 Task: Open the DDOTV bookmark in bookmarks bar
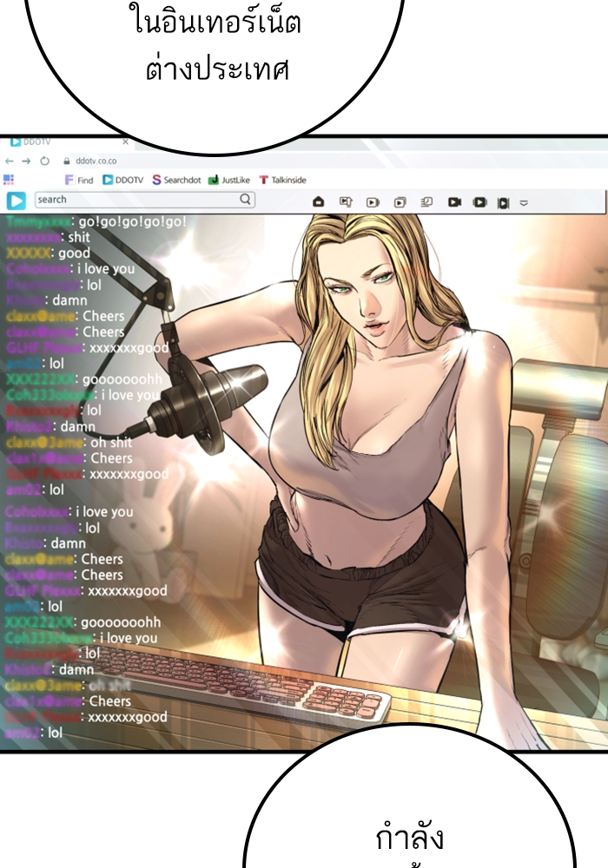123,180
